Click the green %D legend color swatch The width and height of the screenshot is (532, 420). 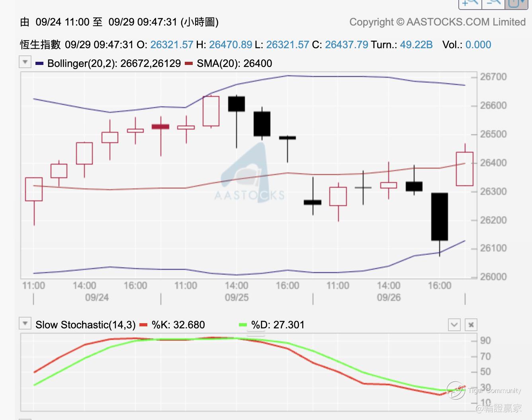coord(243,325)
